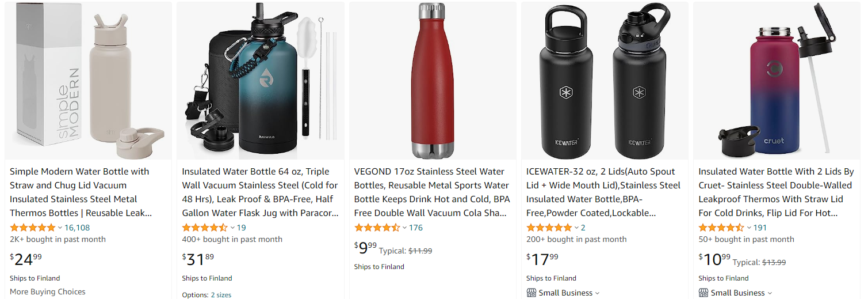Viewport: 868px width, 299px height.
Task: Click the red VEGOND bottle photo
Action: 432,81
